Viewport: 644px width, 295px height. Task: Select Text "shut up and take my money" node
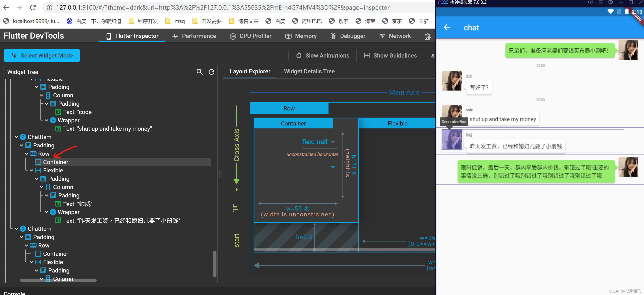tap(107, 129)
